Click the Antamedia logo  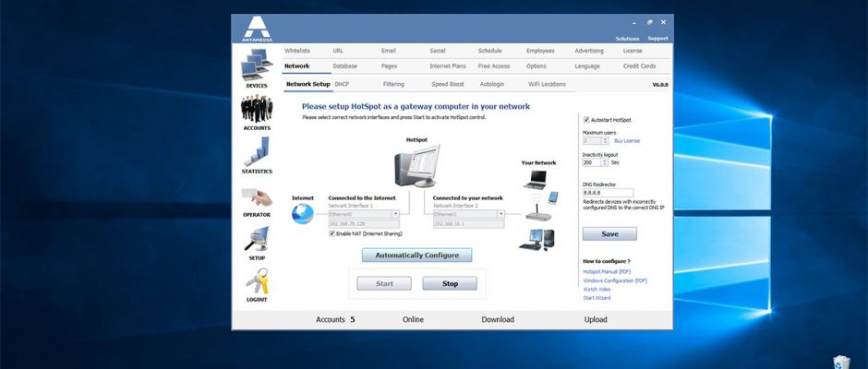tap(257, 29)
